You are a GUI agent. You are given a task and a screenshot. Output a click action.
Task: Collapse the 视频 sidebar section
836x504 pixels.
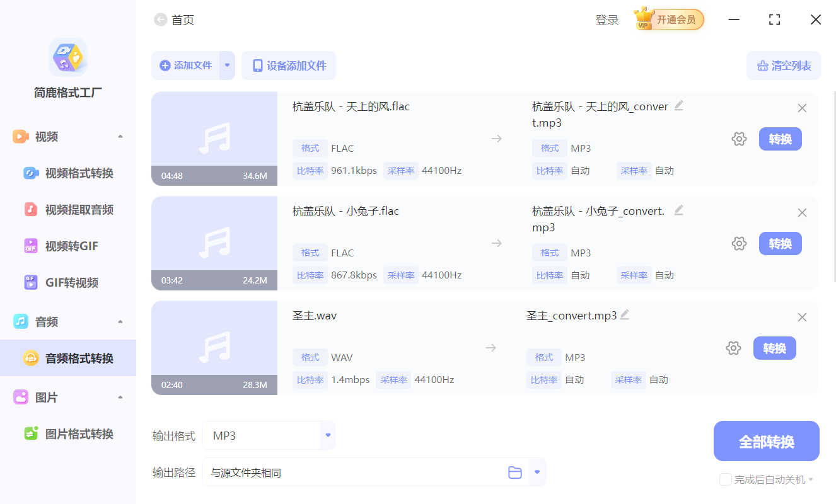[120, 137]
